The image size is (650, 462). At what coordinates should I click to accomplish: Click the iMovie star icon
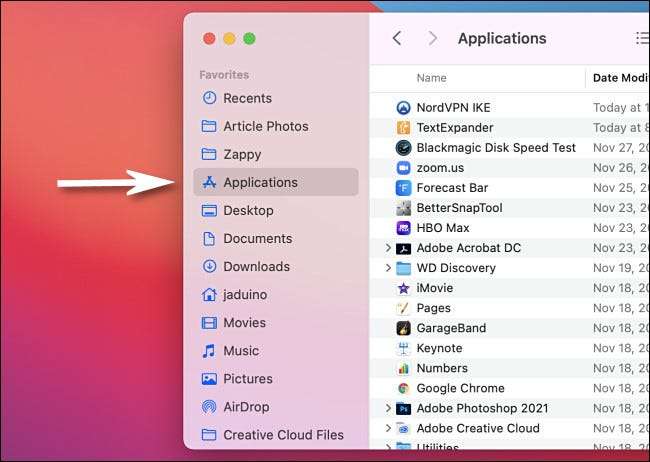pos(403,288)
